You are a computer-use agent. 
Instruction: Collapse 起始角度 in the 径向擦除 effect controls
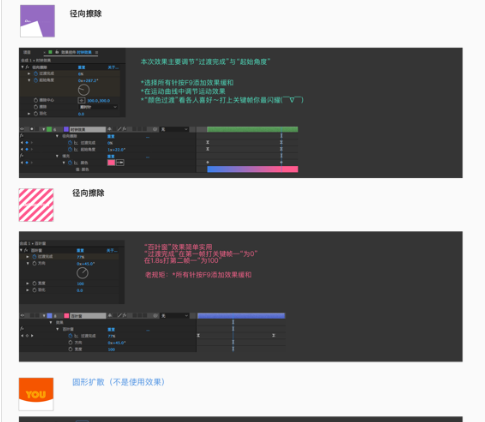[29, 80]
